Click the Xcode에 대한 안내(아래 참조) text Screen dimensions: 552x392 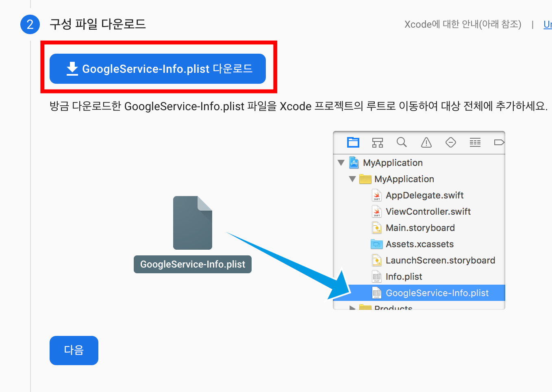click(x=463, y=24)
